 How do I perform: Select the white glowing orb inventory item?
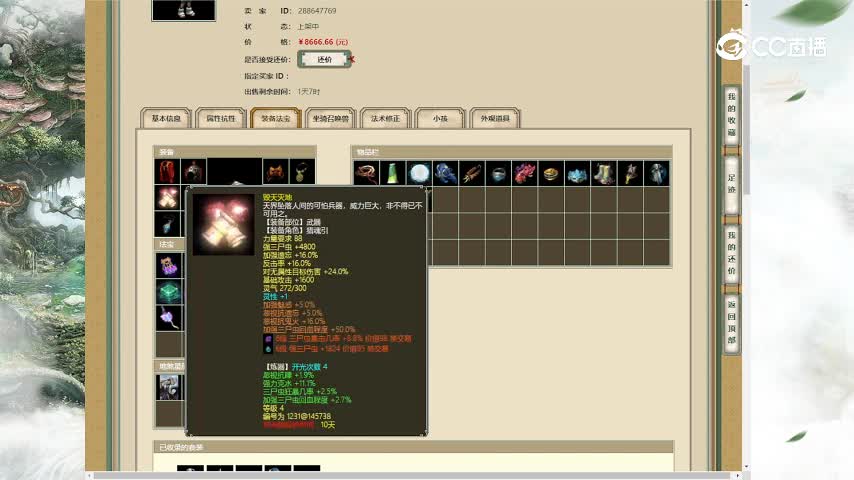(419, 173)
